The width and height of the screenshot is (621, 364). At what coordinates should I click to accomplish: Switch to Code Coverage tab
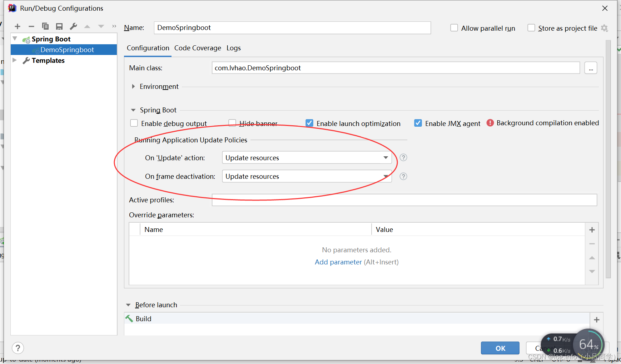tap(198, 48)
